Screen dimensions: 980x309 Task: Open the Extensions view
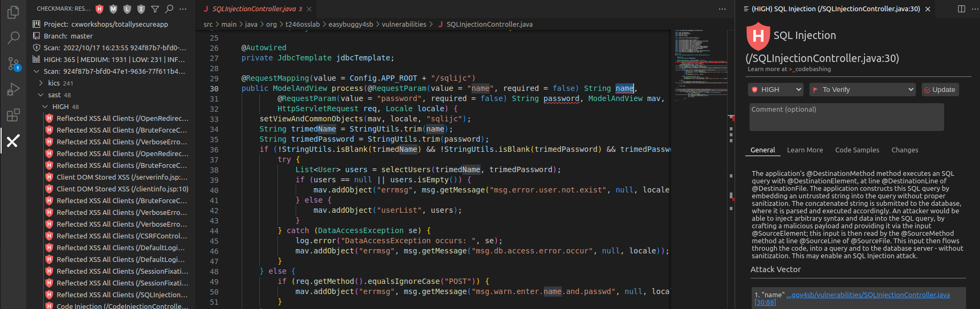(x=13, y=115)
